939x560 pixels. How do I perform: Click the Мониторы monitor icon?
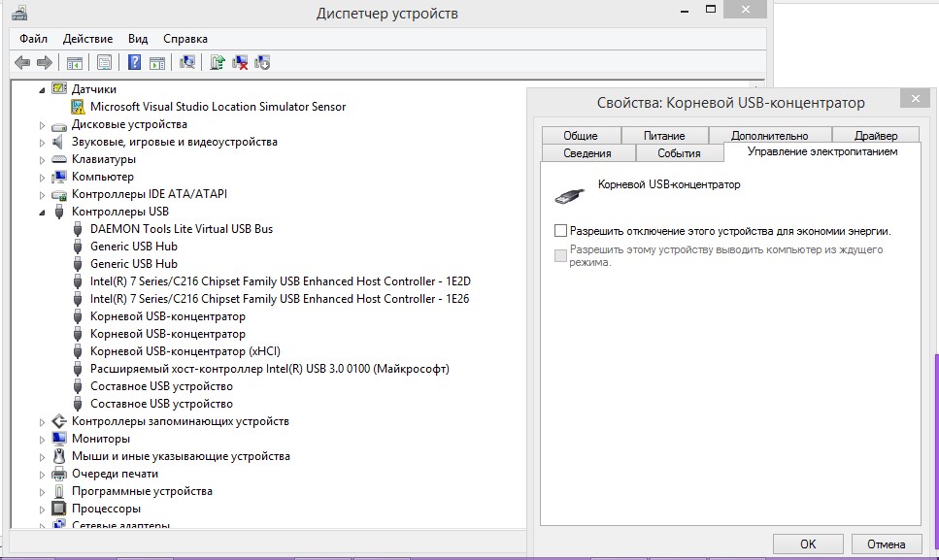pyautogui.click(x=59, y=439)
